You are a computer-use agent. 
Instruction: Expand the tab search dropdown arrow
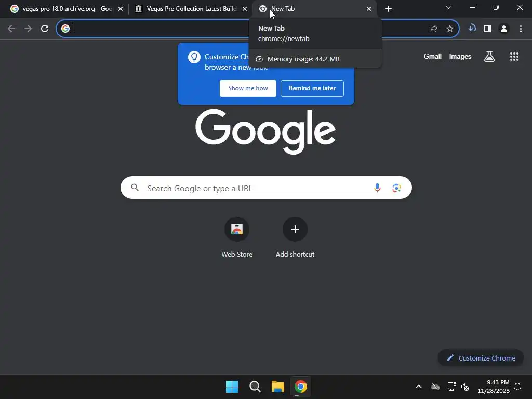[448, 7]
